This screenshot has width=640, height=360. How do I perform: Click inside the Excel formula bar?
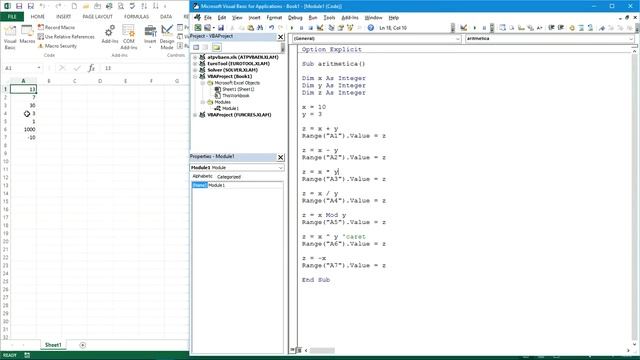click(145, 68)
